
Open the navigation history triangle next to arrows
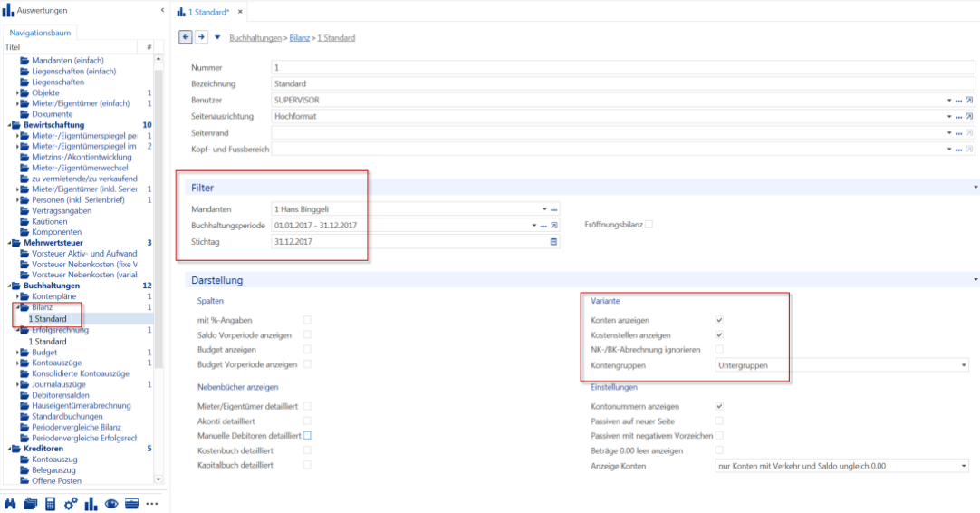point(217,37)
